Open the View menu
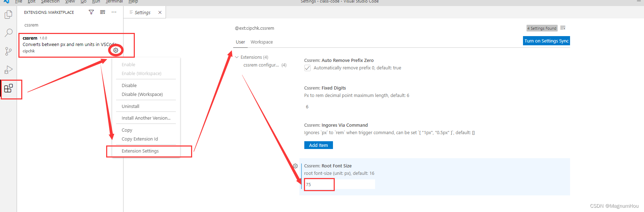The width and height of the screenshot is (644, 212). pyautogui.click(x=70, y=1)
